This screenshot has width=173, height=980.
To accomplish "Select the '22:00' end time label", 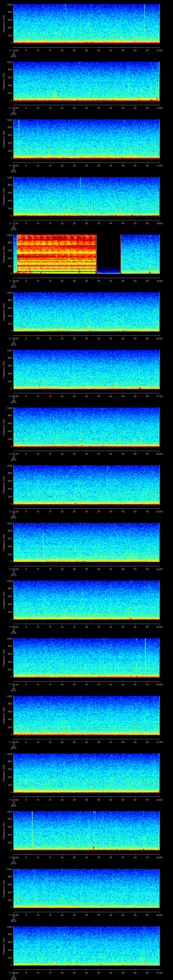I will point(159,454).
